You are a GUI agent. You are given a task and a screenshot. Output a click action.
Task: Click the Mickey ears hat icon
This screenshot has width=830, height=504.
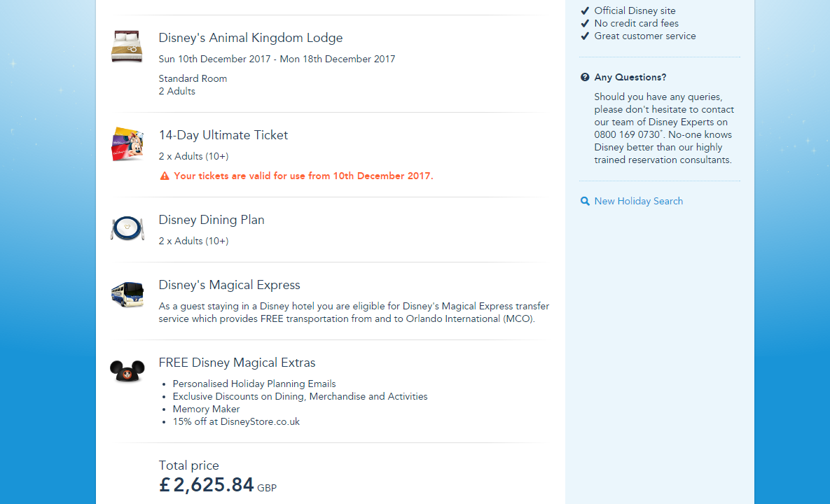[x=127, y=370]
